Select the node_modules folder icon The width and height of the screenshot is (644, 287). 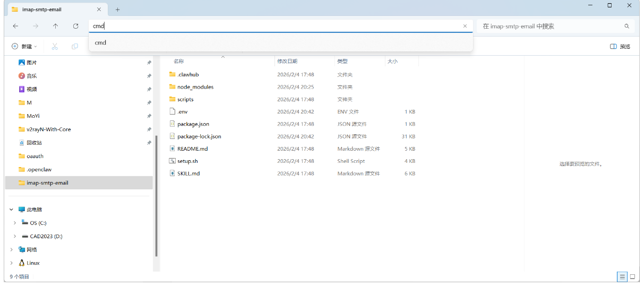click(x=172, y=86)
